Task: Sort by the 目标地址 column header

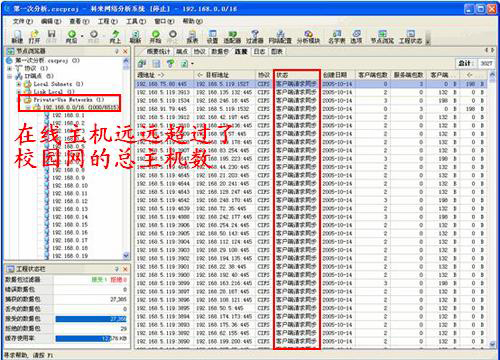Action: [x=225, y=75]
